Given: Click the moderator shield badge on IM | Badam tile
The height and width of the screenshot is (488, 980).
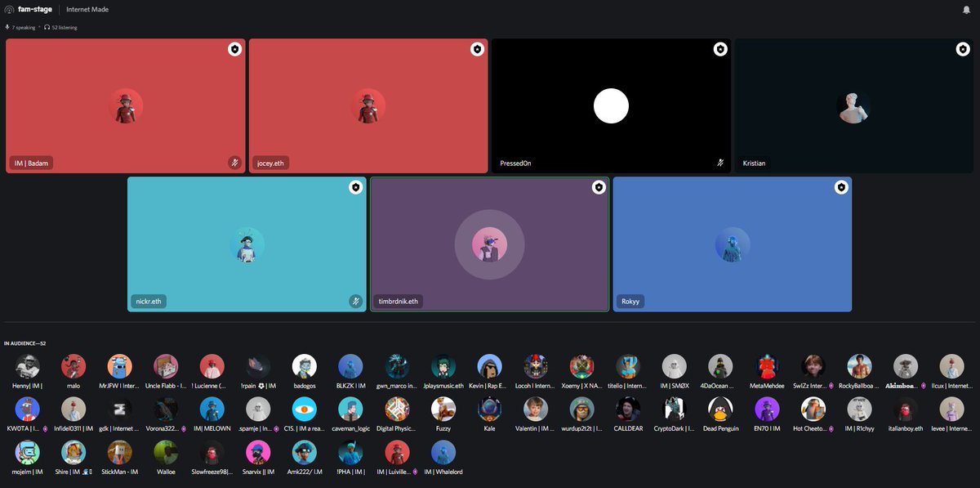Looking at the screenshot, I should coord(234,49).
